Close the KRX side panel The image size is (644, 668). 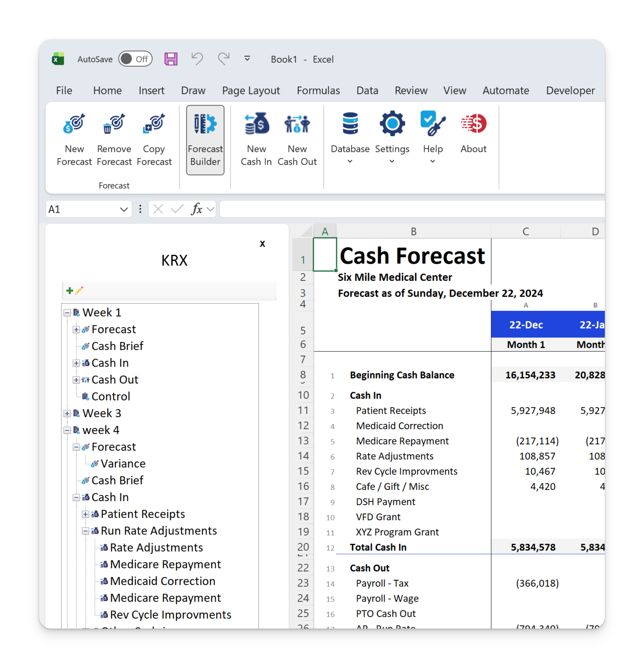262,244
